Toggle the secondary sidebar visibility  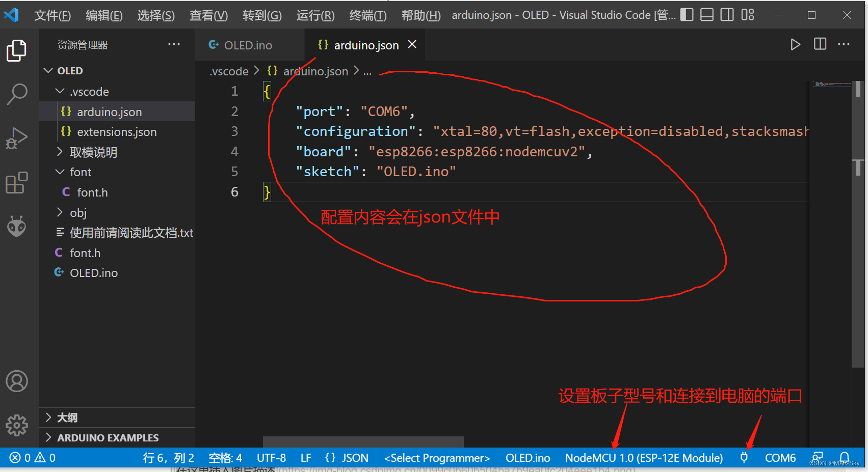(727, 15)
